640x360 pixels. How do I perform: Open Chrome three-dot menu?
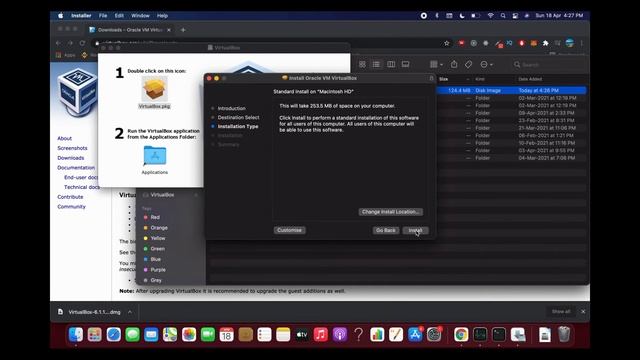pos(582,43)
